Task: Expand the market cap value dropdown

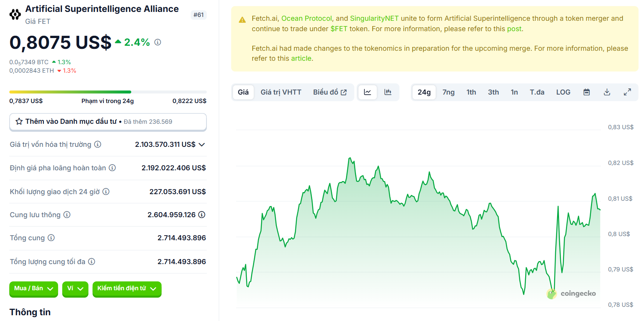Action: coord(202,145)
